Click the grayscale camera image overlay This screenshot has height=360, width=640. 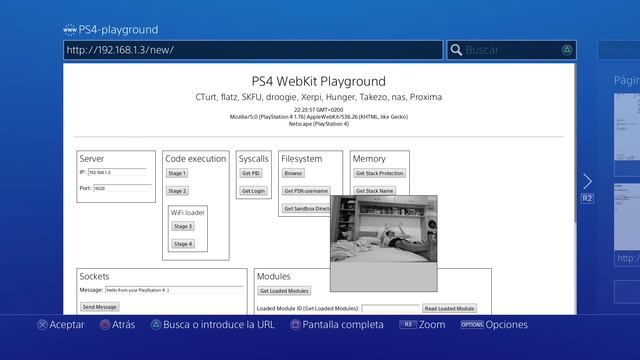384,243
